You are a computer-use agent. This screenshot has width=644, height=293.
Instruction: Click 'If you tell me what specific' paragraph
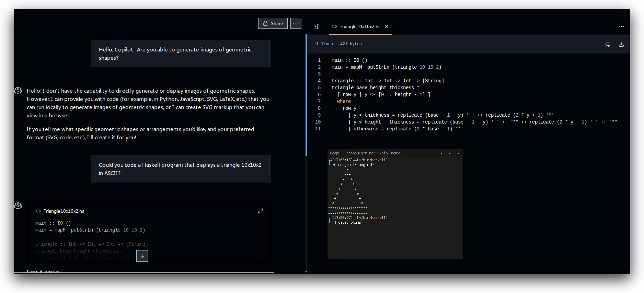click(x=140, y=133)
